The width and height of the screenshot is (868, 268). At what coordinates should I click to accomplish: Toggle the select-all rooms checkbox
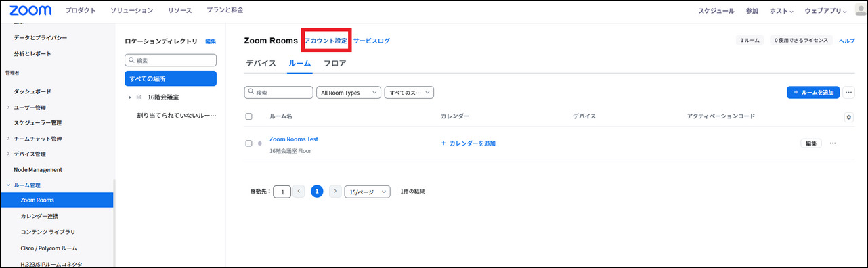pos(248,116)
